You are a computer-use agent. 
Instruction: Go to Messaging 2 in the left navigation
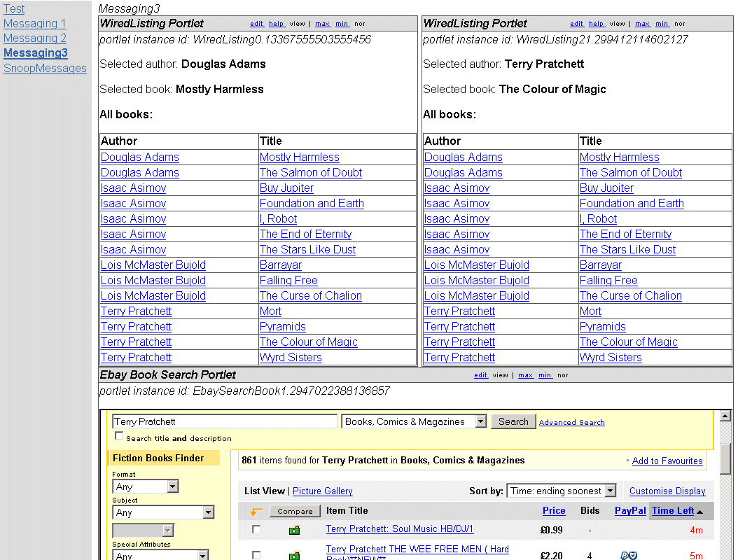click(35, 38)
